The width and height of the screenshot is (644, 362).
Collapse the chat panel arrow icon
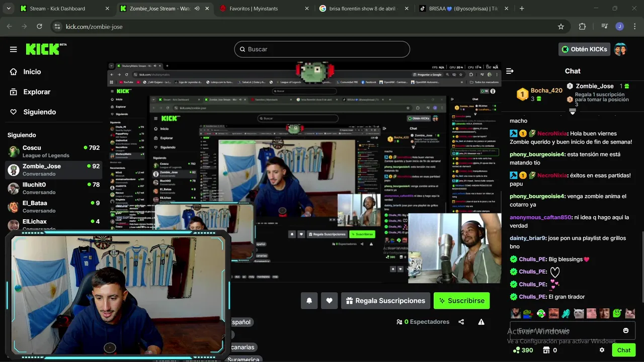510,71
